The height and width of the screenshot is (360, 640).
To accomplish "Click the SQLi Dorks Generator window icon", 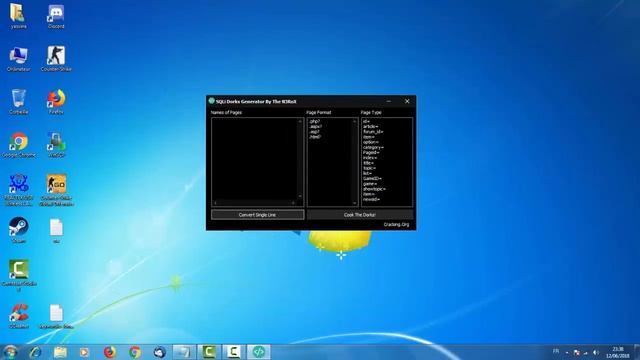I will click(x=211, y=101).
